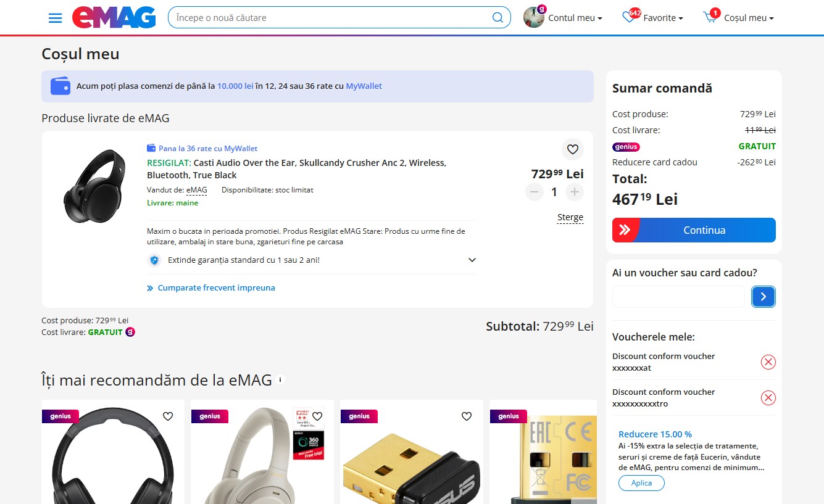This screenshot has width=824, height=504.
Task: Click the Continua checkout button
Action: click(694, 230)
